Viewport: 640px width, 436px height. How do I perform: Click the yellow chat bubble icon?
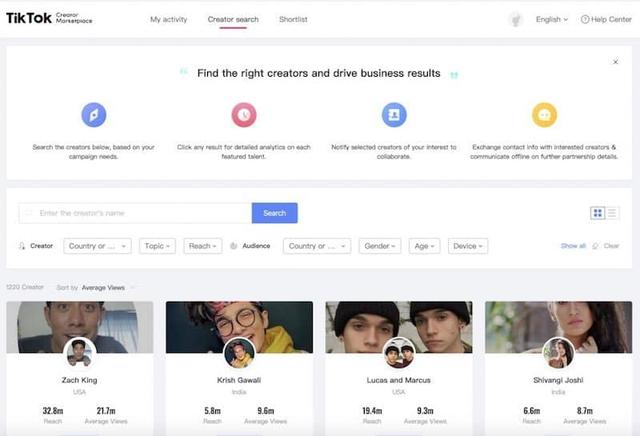pos(544,115)
